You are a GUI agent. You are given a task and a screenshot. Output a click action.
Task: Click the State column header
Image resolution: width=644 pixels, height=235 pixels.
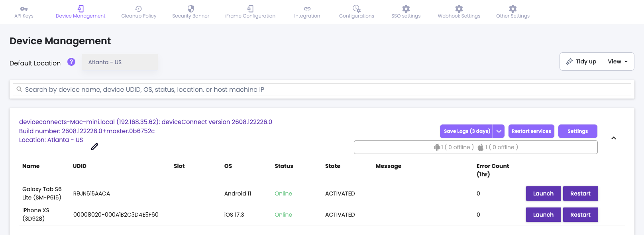[x=333, y=166]
